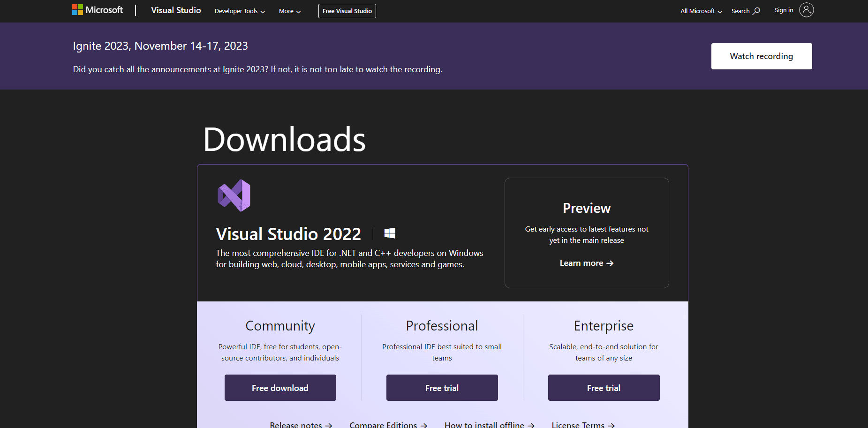
Task: Expand the Developer Tools dropdown
Action: 240,11
